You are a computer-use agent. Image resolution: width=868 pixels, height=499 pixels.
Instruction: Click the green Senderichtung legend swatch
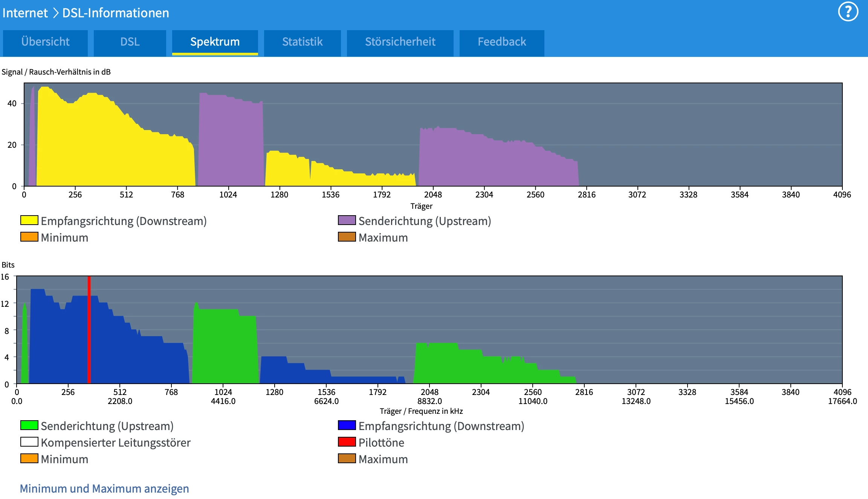coord(29,426)
